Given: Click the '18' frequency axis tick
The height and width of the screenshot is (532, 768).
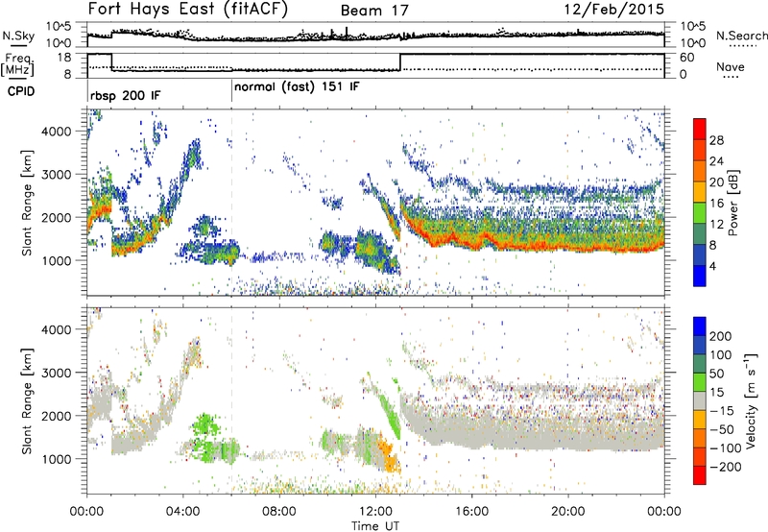Looking at the screenshot, I should point(64,58).
